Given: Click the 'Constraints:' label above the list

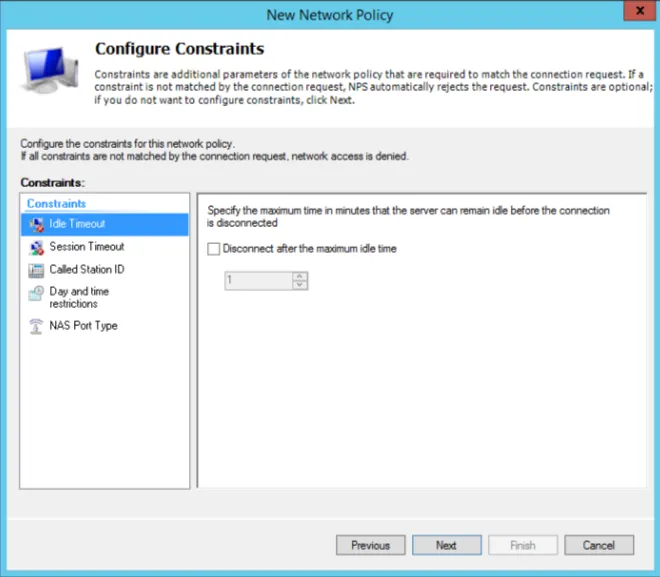Looking at the screenshot, I should click(53, 183).
